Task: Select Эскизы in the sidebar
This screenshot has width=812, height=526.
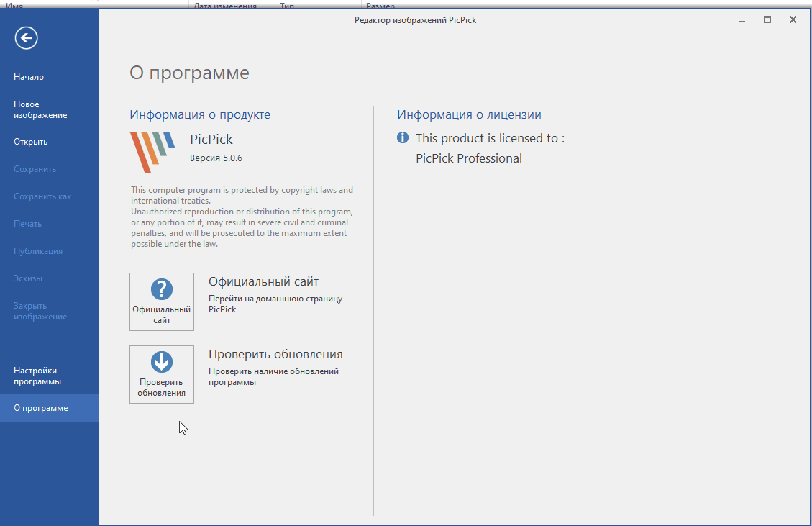Action: pos(29,278)
